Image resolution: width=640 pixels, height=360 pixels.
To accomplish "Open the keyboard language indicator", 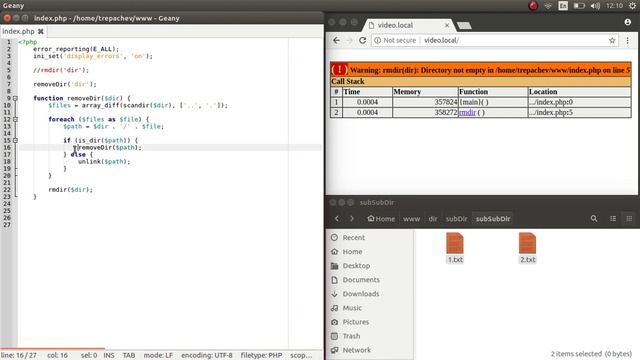I will (x=563, y=6).
